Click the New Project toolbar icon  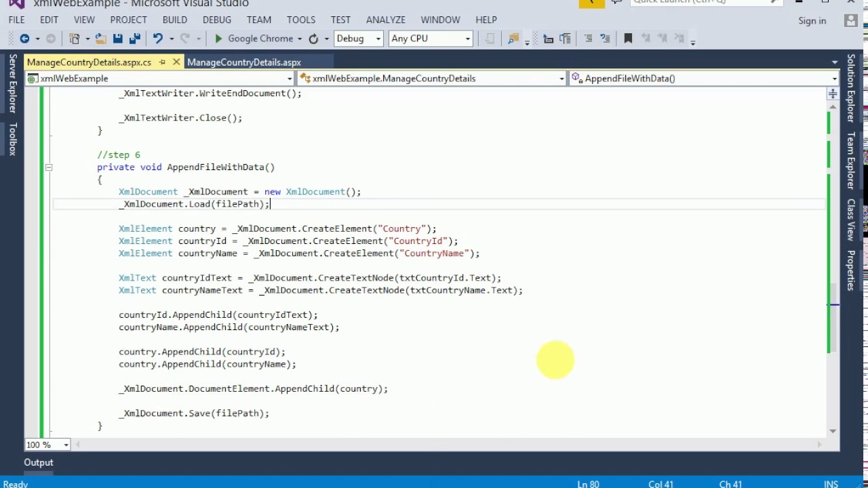point(75,39)
